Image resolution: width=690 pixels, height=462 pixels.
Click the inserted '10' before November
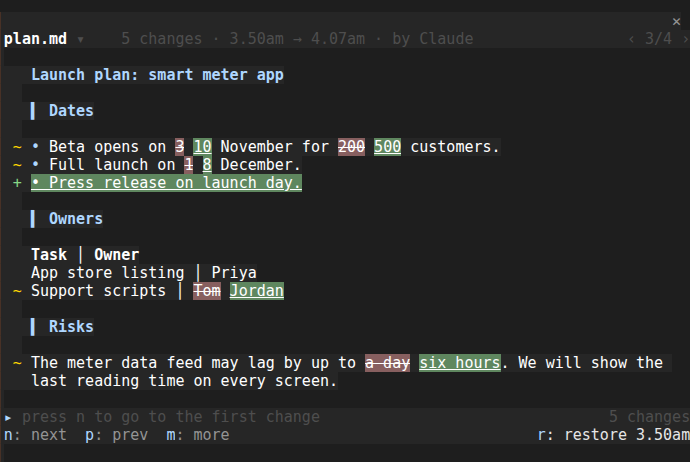[x=202, y=147]
